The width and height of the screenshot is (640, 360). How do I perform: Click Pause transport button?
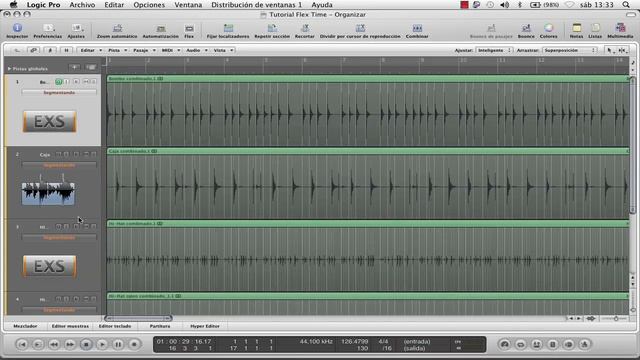click(118, 344)
